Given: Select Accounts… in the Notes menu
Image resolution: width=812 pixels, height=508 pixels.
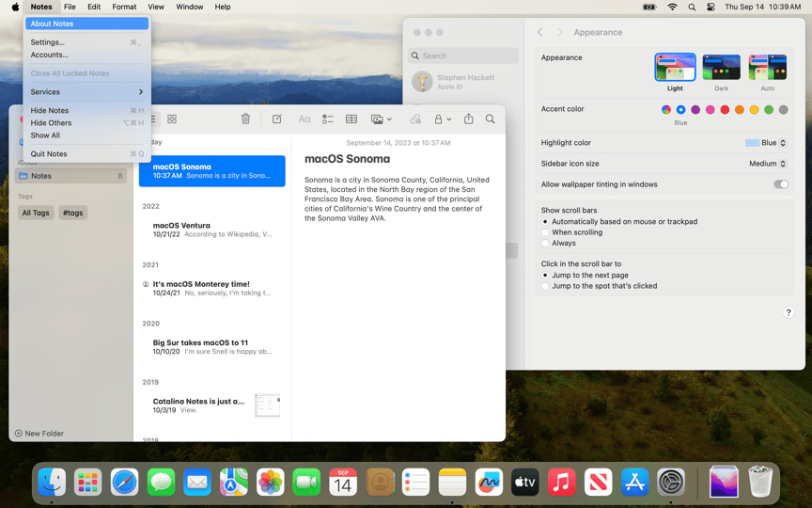Looking at the screenshot, I should point(86,55).
